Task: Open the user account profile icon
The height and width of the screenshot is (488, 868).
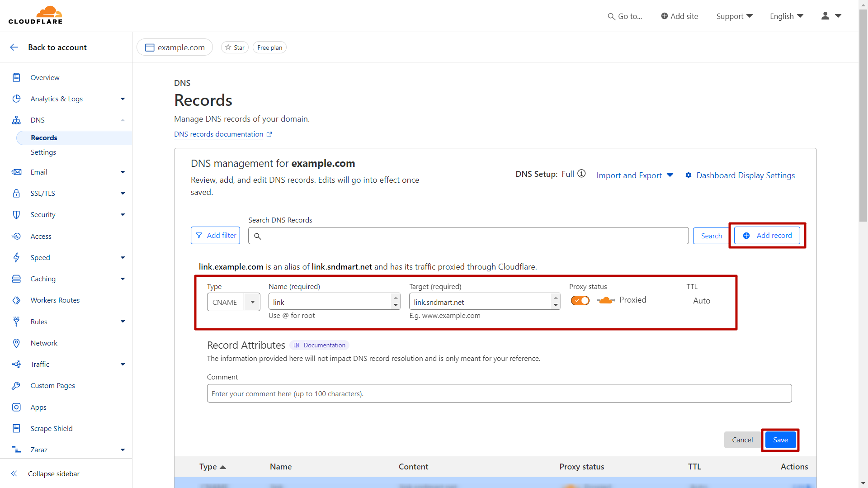Action: (825, 16)
